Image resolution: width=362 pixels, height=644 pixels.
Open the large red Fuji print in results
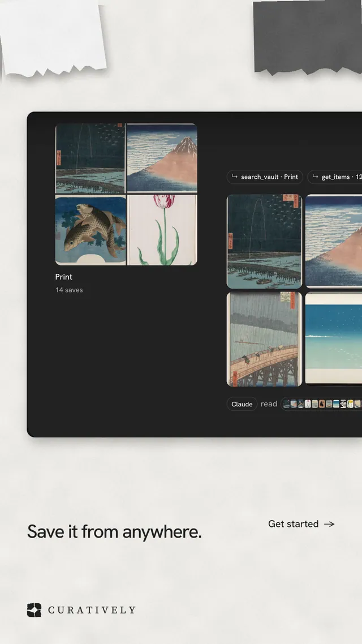coord(334,241)
